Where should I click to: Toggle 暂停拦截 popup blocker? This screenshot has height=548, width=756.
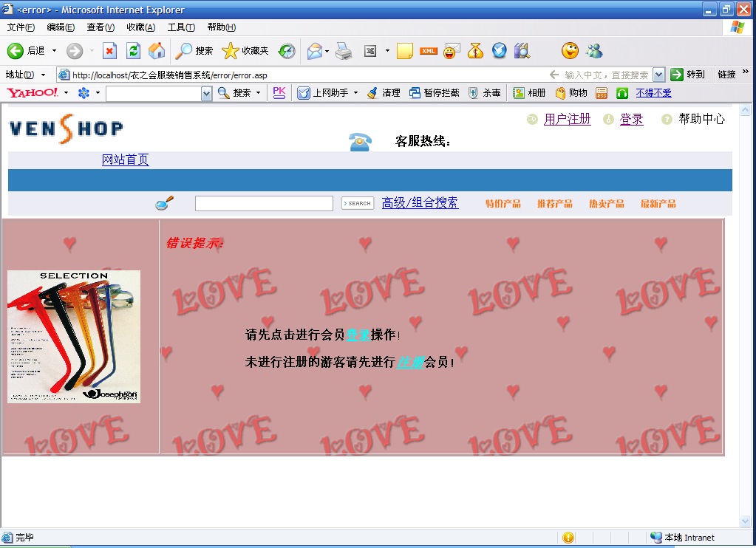(x=434, y=92)
